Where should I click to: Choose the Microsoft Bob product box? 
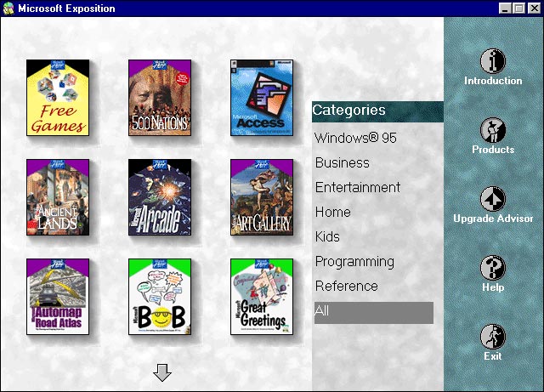point(160,297)
